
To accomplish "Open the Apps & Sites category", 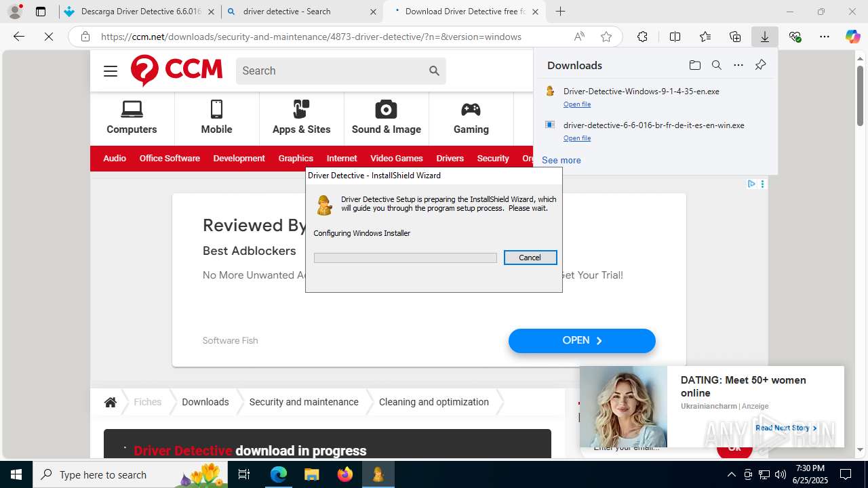I will (301, 118).
